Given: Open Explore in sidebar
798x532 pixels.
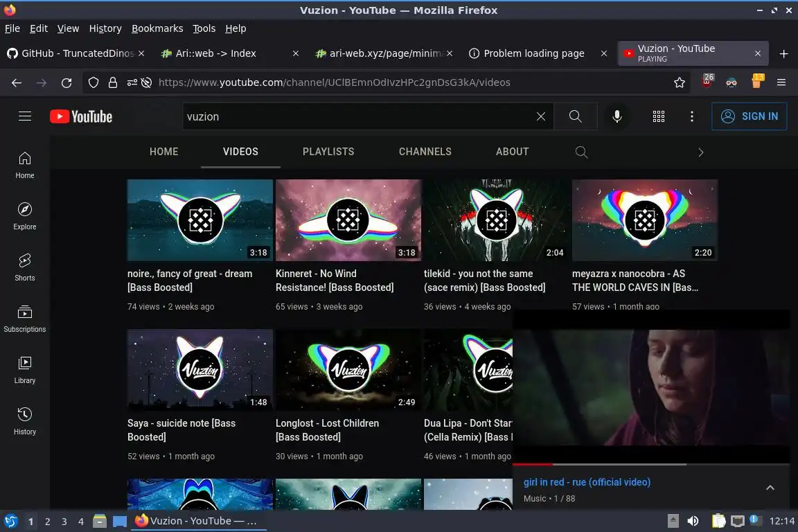Looking at the screenshot, I should click(x=25, y=216).
